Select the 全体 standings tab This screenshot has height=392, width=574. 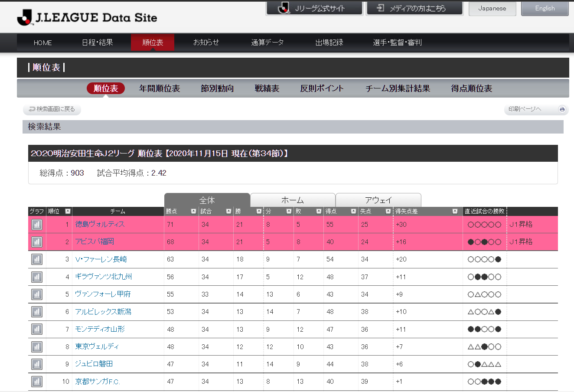click(207, 200)
